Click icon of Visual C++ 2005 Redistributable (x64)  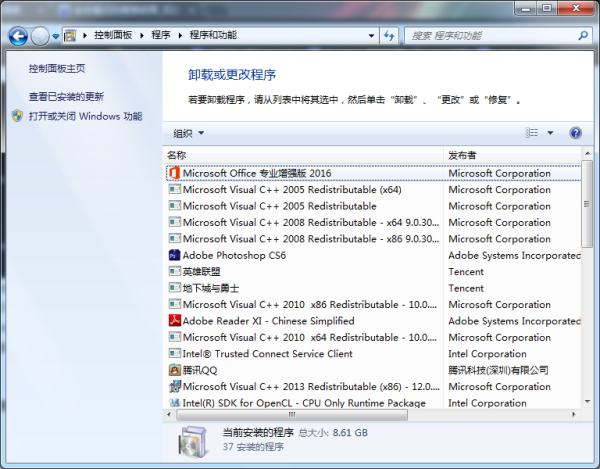[x=174, y=189]
